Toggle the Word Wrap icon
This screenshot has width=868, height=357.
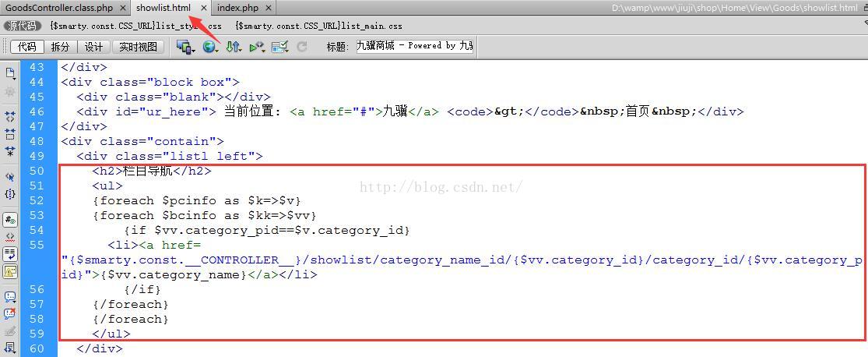tap(10, 254)
